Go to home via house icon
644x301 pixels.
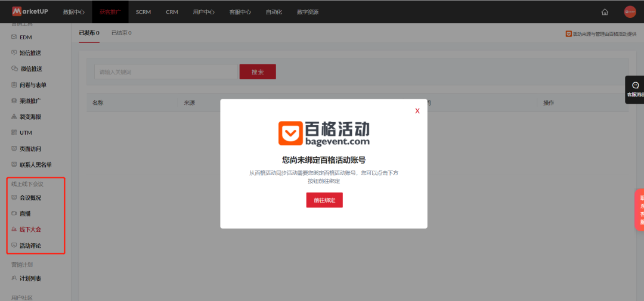click(x=605, y=12)
